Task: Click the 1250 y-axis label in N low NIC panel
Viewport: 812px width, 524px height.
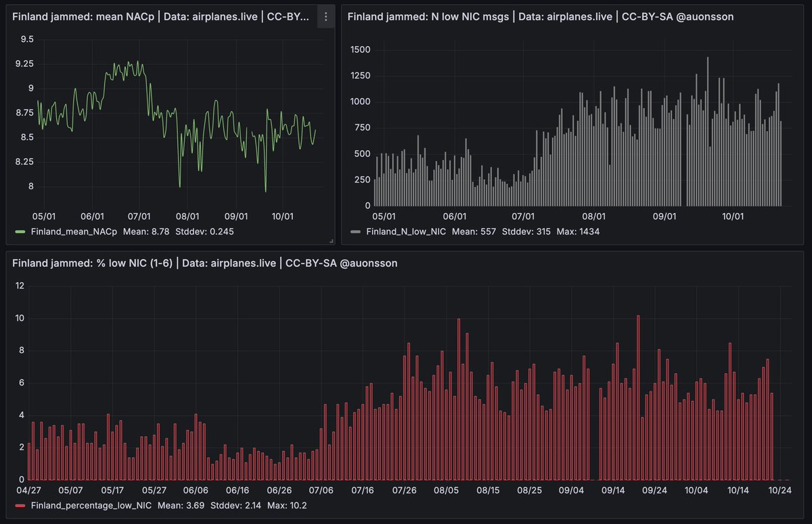Action: pyautogui.click(x=360, y=76)
